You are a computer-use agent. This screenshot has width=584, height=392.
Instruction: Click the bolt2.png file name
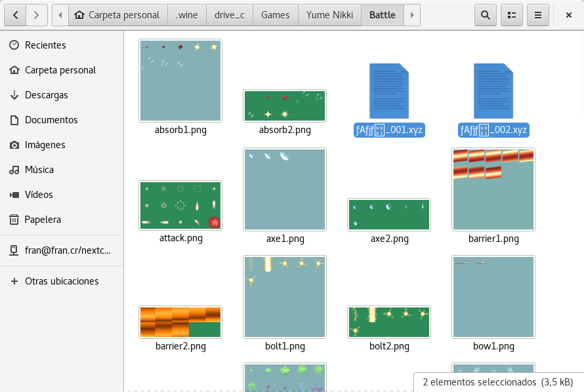[389, 346]
